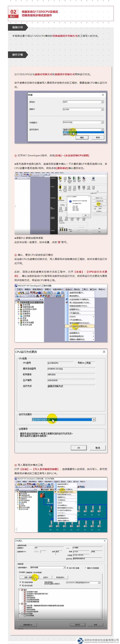Switch to 软元件数据 tab in CPU写入

38,573
